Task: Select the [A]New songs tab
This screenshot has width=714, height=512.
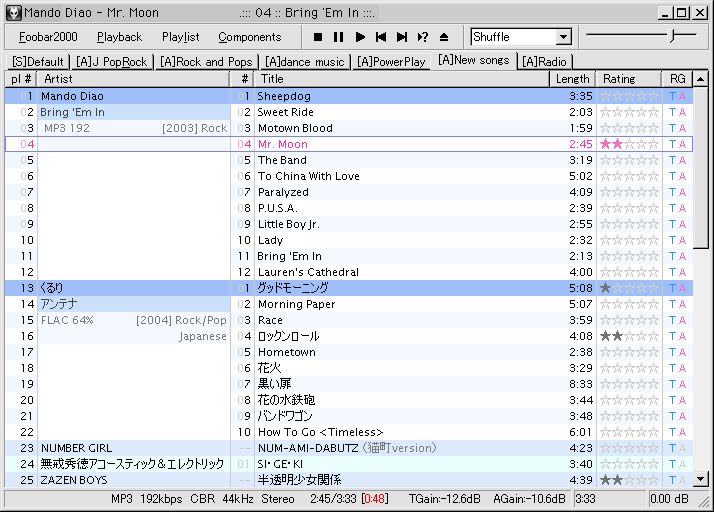Action: point(474,60)
